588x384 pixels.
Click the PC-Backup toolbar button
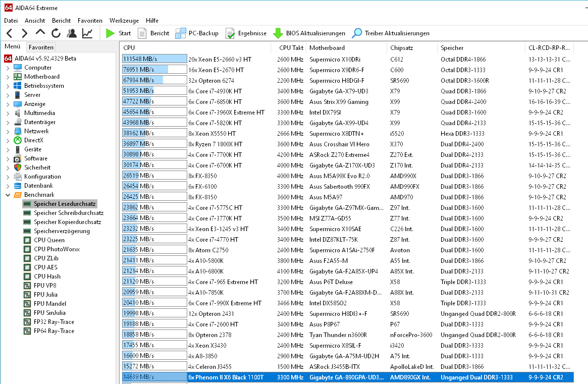click(197, 33)
